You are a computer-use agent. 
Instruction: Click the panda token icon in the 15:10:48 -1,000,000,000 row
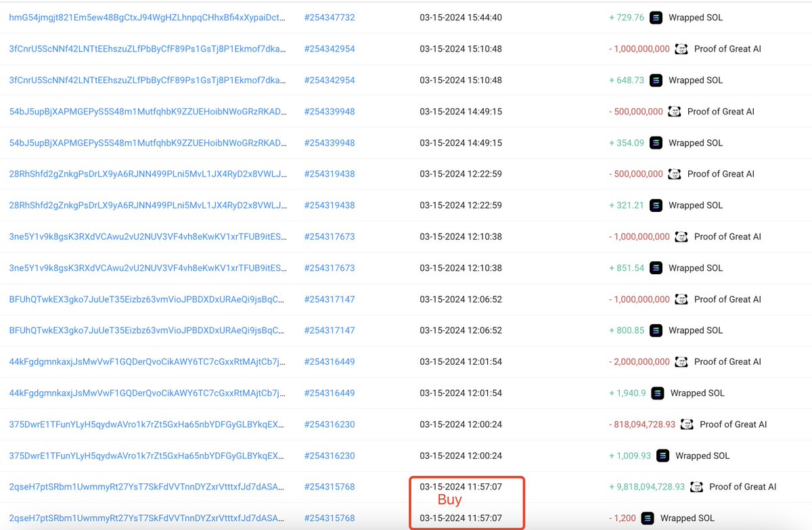(681, 49)
